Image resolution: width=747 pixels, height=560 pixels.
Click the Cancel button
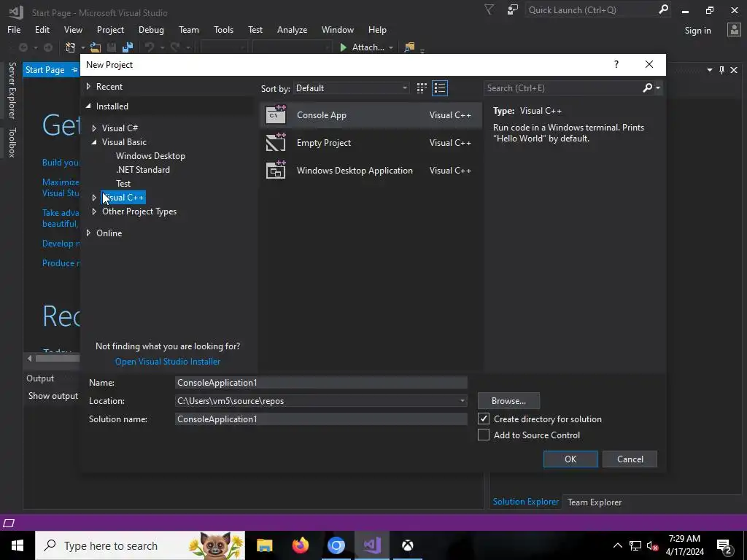tap(630, 459)
